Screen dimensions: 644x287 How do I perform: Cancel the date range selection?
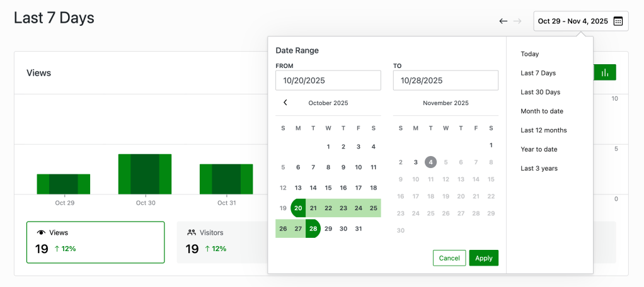coord(449,258)
